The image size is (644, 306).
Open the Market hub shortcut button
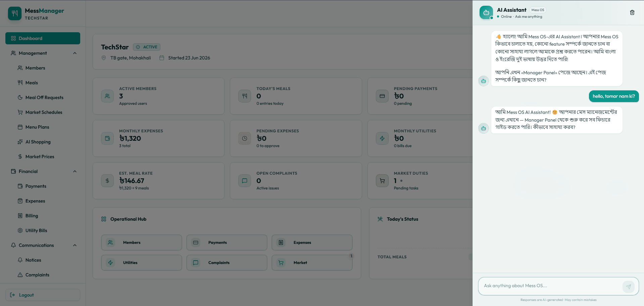tap(312, 263)
